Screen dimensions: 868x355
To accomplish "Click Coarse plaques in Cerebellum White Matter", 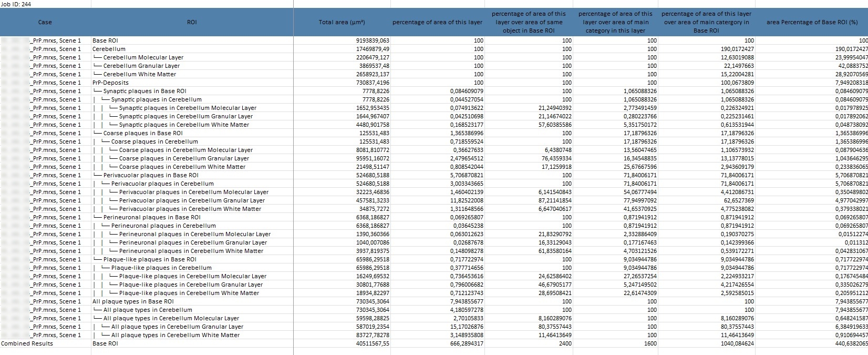I will point(182,167).
